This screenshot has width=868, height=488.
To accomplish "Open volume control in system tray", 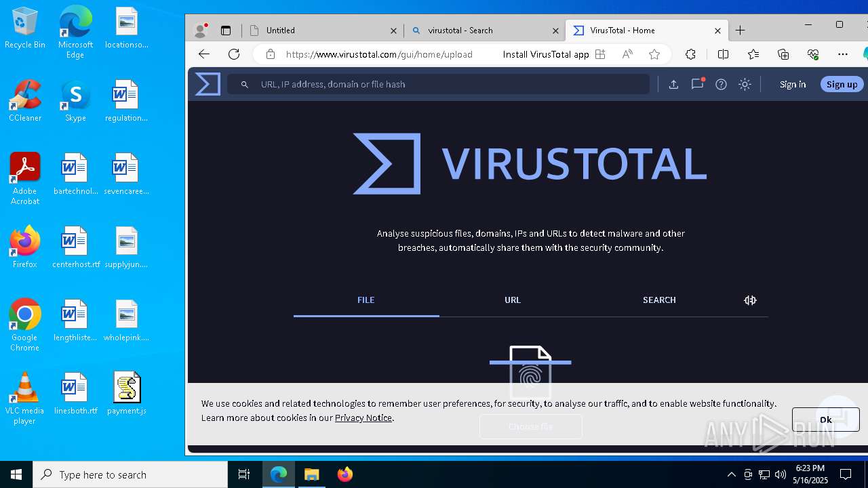I will [781, 474].
